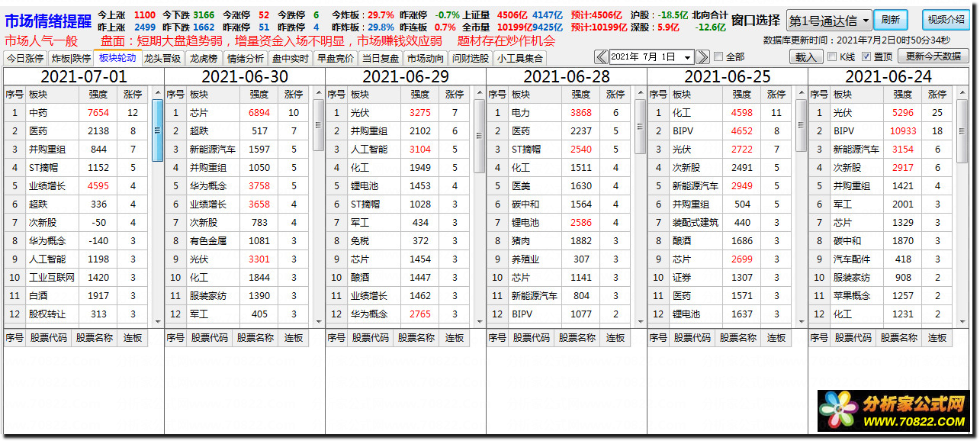
Task: Click strength value 10933 in 2021-06-24 table
Action: 903,130
